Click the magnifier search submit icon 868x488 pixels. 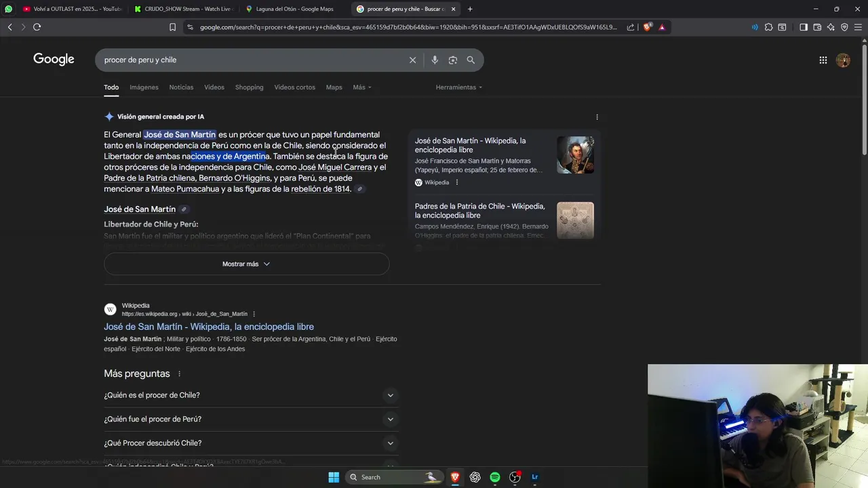(x=471, y=60)
